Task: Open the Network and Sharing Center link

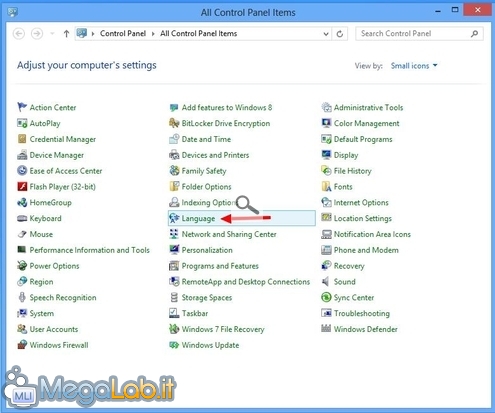Action: [x=229, y=234]
